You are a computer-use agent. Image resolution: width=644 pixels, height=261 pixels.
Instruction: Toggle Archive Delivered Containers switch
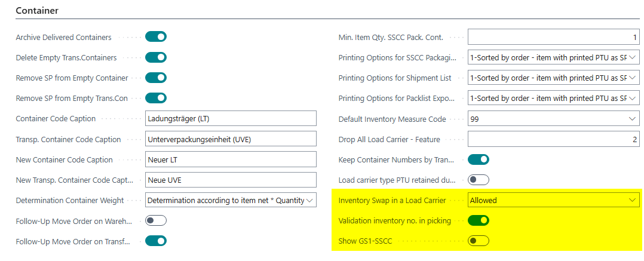pyautogui.click(x=156, y=37)
